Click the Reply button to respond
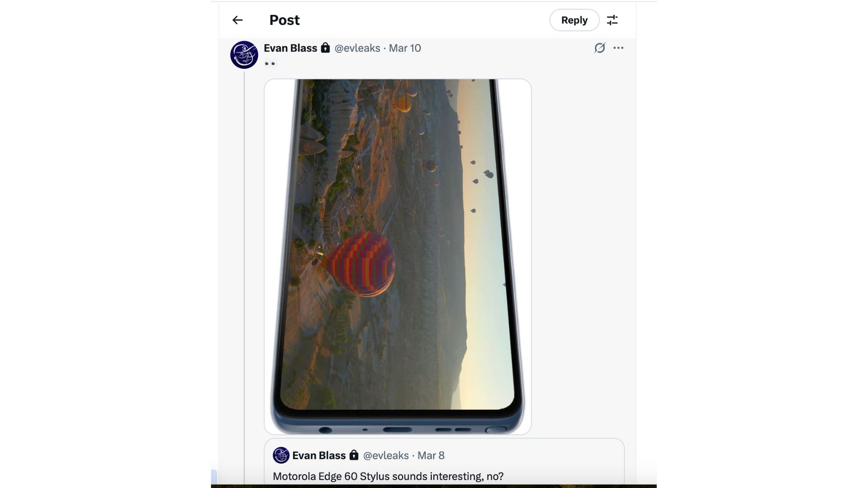The height and width of the screenshot is (488, 868). (574, 20)
